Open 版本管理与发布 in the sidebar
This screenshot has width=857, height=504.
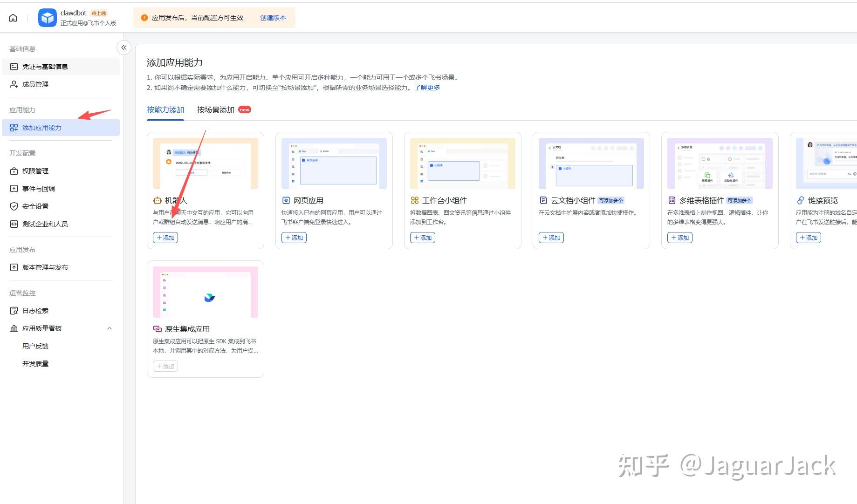pyautogui.click(x=61, y=267)
